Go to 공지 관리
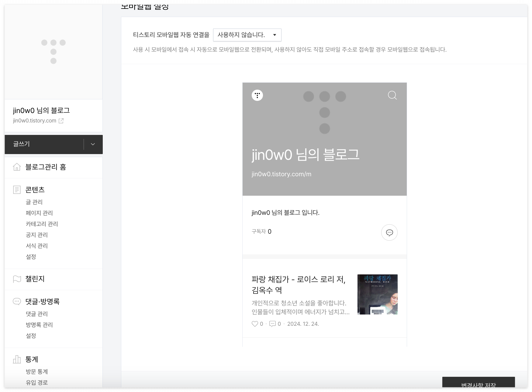The height and width of the screenshot is (392, 532). pos(37,235)
